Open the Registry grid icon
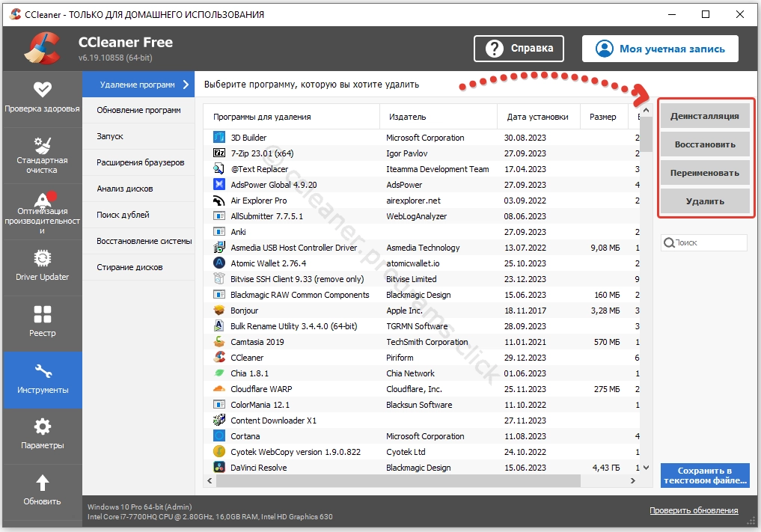761x532 pixels. point(42,314)
